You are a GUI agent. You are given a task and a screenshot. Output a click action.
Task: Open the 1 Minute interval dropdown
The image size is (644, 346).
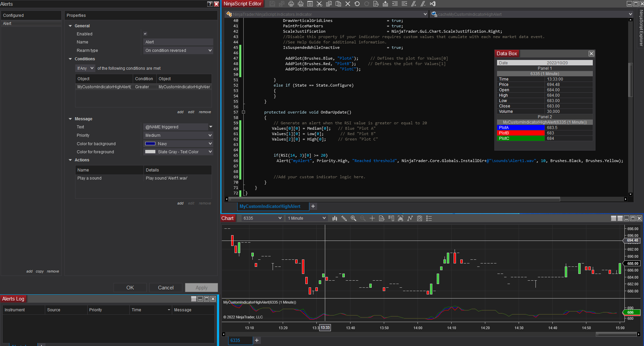(x=306, y=218)
